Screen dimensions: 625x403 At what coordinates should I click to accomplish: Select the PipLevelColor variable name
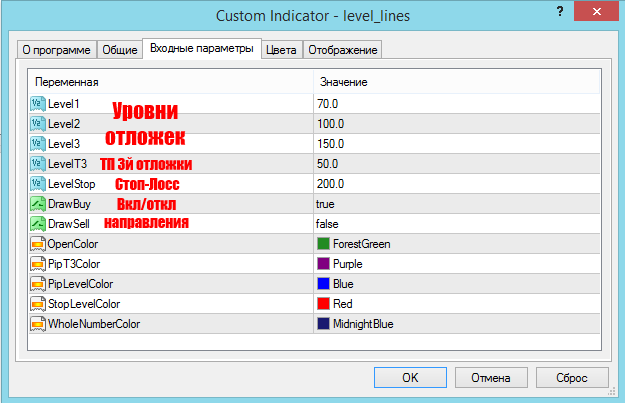(x=81, y=284)
